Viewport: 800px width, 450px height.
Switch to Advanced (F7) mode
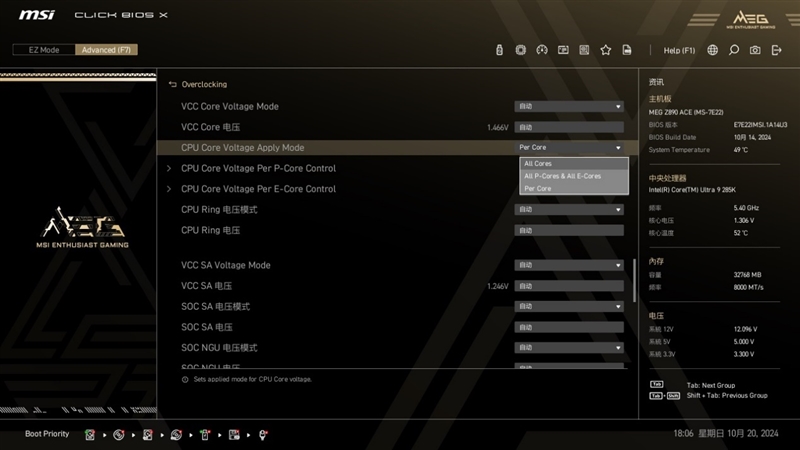coord(106,50)
